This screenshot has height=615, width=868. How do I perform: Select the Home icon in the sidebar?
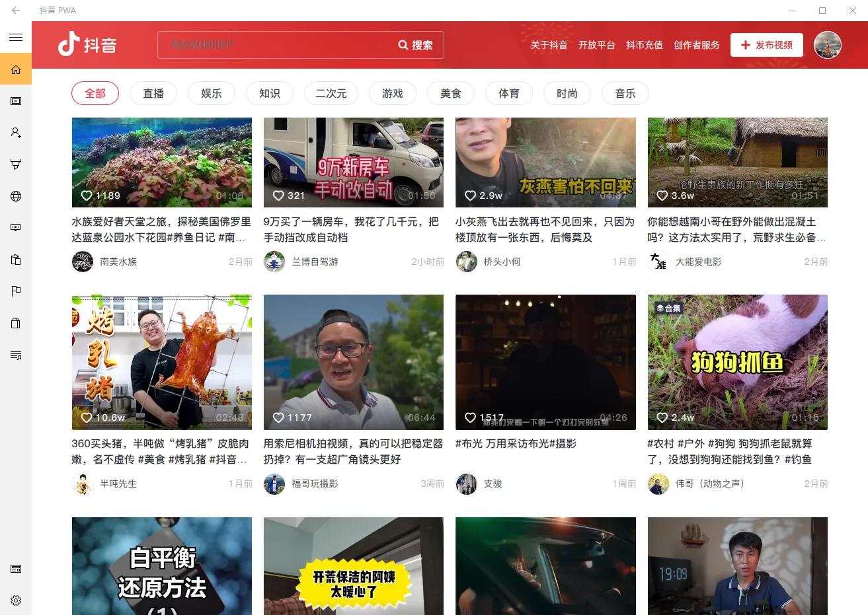coord(15,69)
